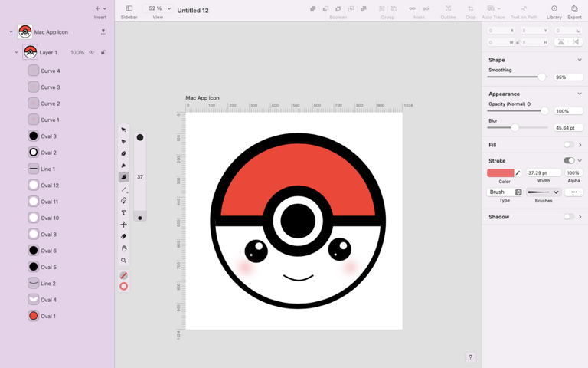This screenshot has height=368, width=588.
Task: Select the Text tool
Action: point(123,212)
